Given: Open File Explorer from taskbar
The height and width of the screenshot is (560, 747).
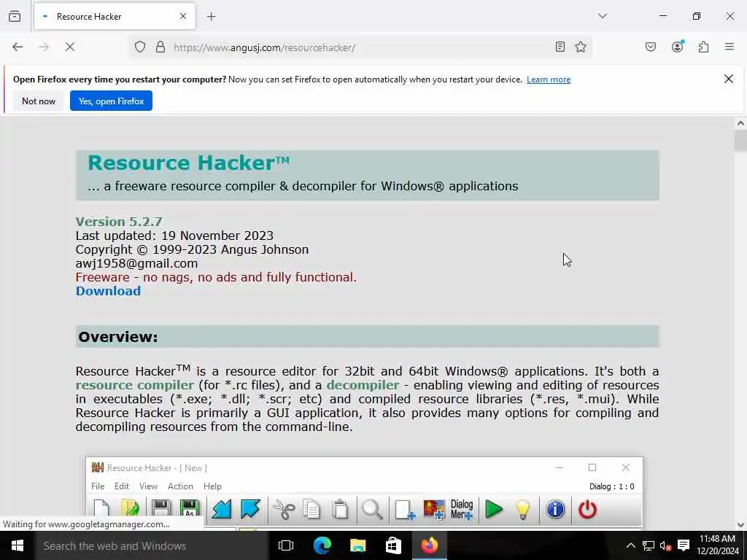Looking at the screenshot, I should click(357, 545).
